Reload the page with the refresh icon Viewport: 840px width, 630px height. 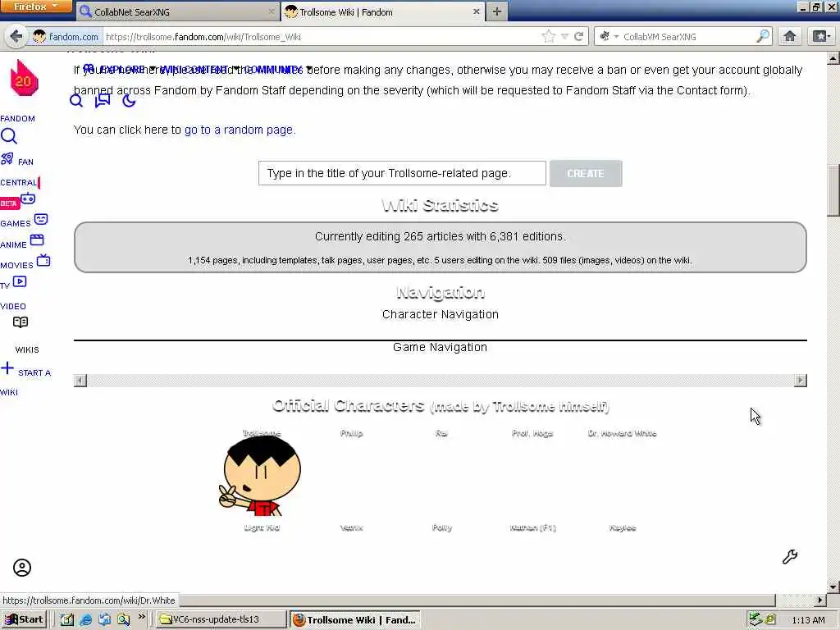click(578, 36)
